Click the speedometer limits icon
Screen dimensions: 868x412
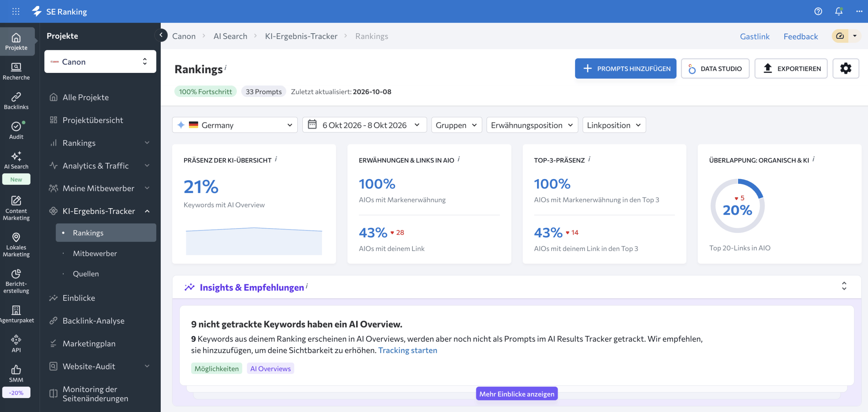click(840, 36)
